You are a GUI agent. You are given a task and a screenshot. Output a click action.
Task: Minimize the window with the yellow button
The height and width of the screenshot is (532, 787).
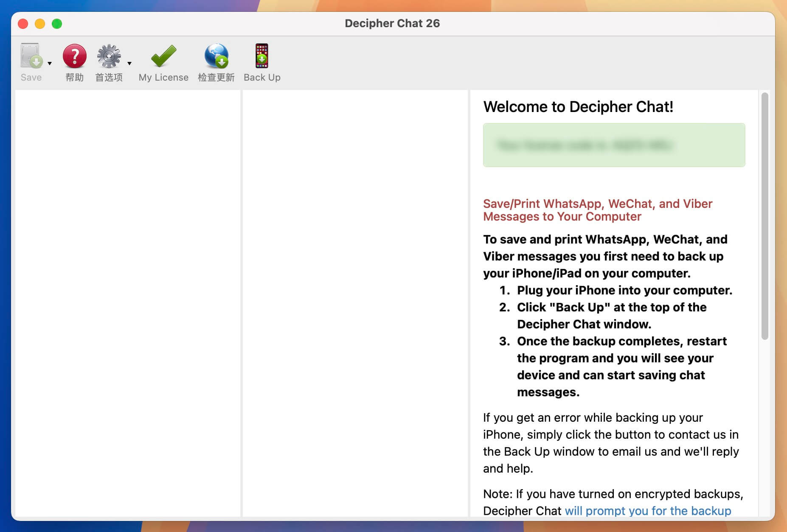40,24
